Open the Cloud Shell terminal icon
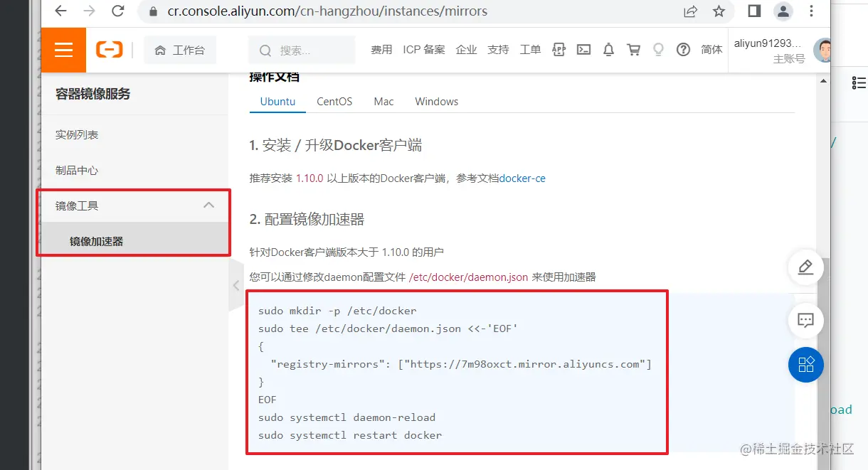This screenshot has width=868, height=470. (x=583, y=50)
